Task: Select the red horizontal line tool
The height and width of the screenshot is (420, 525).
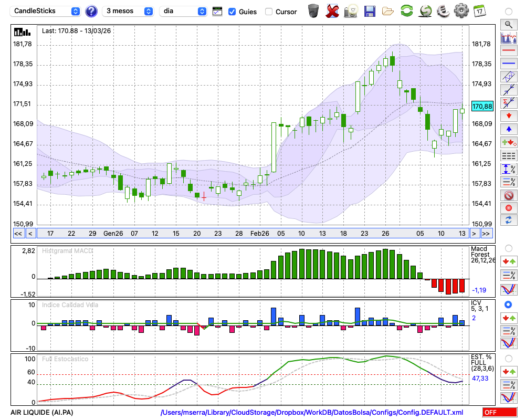Action: point(508,51)
